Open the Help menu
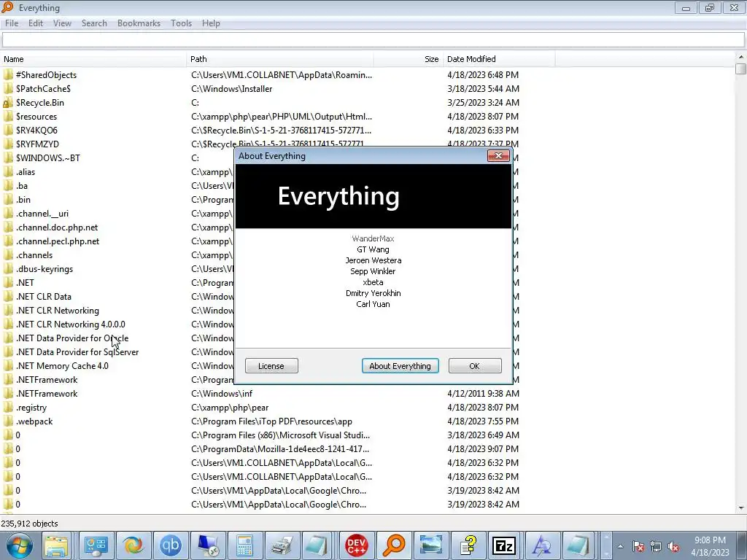747x560 pixels. pyautogui.click(x=211, y=23)
